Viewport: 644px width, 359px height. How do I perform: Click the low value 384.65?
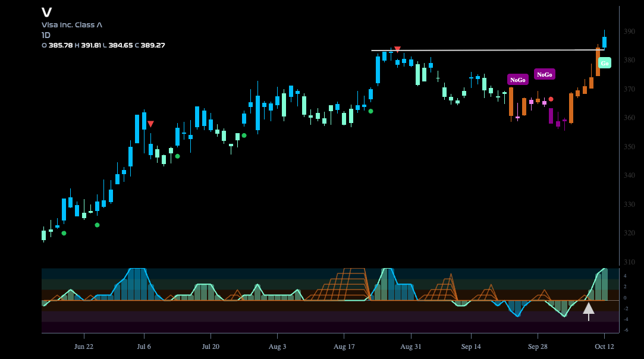(x=120, y=45)
